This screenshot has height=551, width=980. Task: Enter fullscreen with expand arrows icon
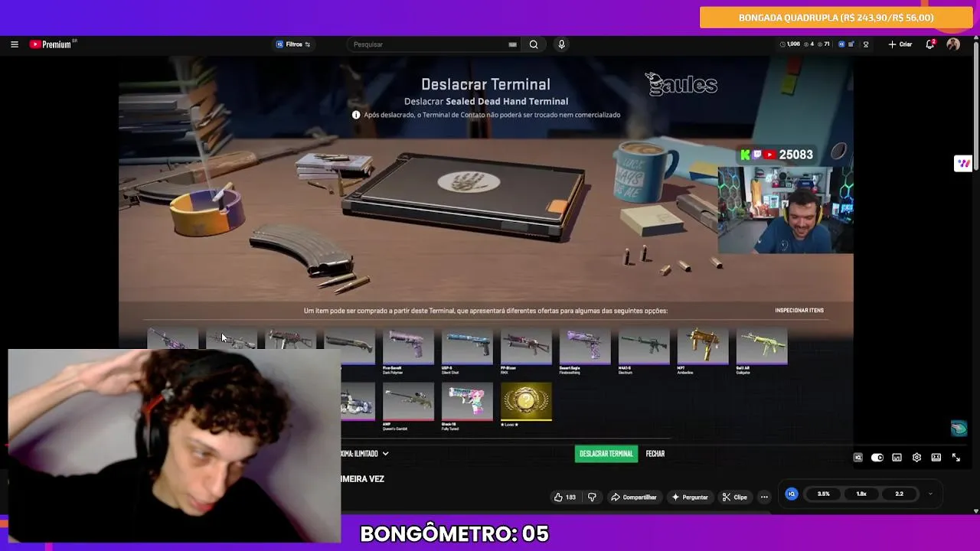click(x=956, y=458)
